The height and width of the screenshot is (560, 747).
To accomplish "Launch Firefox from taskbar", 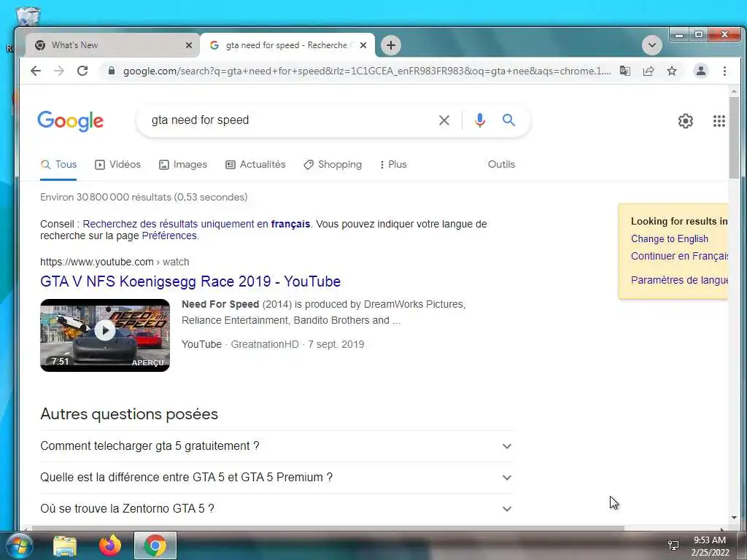I will (x=110, y=545).
